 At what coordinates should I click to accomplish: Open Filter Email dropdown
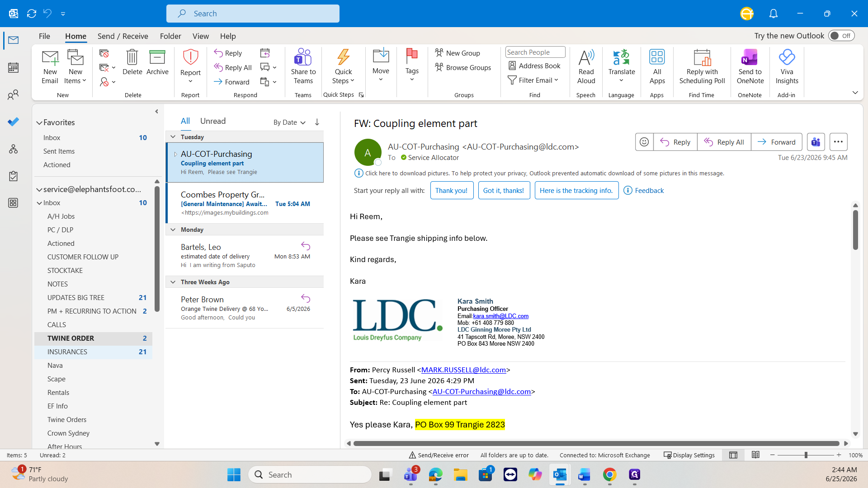pos(533,80)
